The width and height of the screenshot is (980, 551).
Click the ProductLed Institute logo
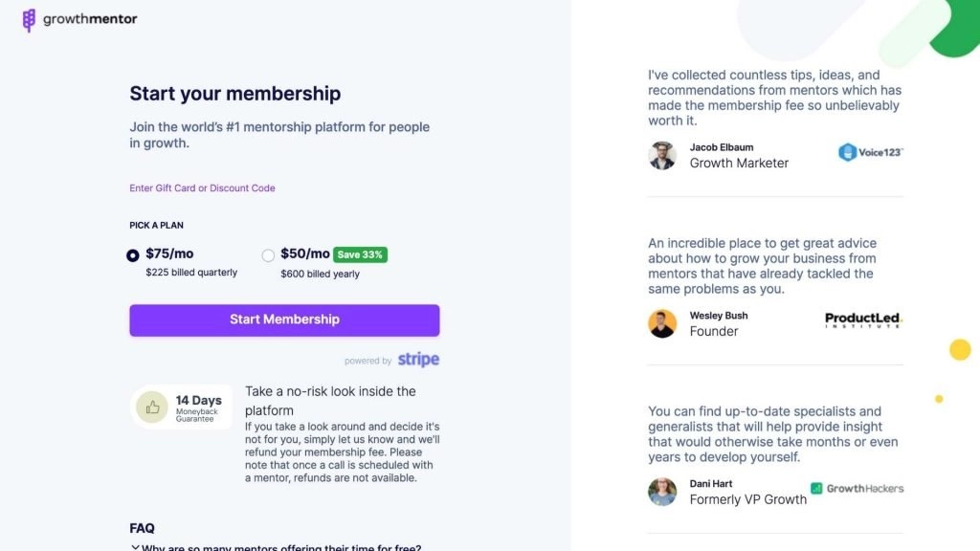863,320
